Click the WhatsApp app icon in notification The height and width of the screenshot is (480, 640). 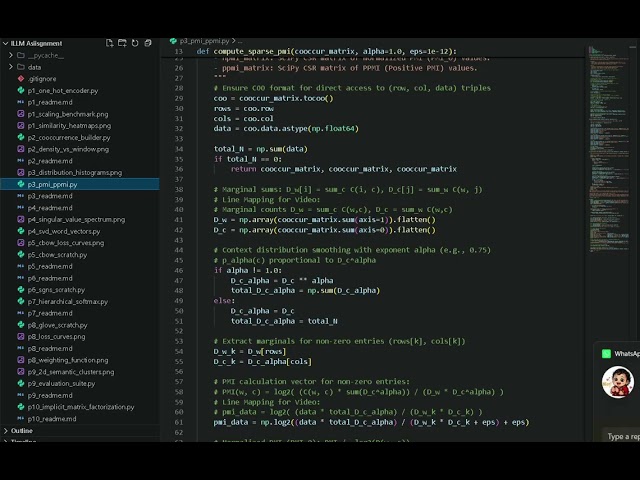pyautogui.click(x=607, y=353)
